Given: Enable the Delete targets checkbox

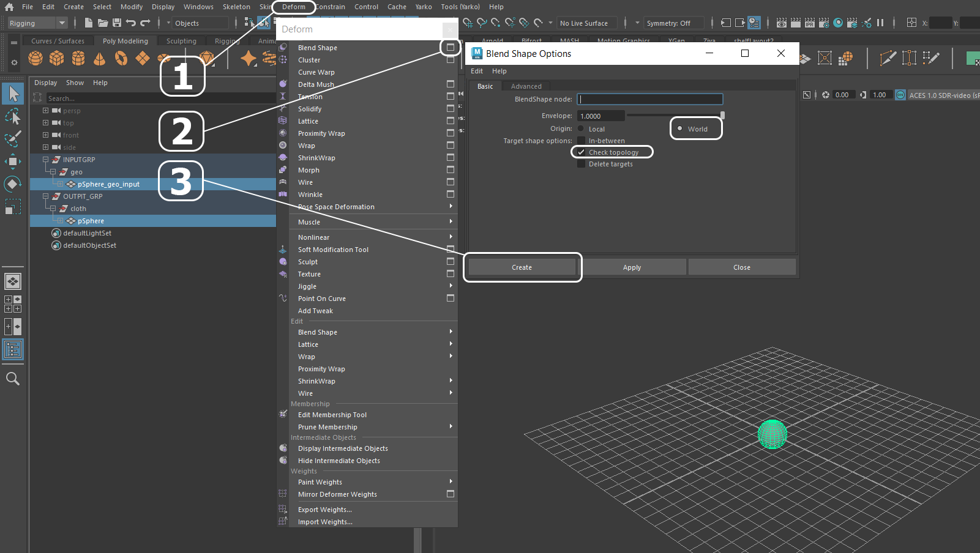Looking at the screenshot, I should 581,164.
